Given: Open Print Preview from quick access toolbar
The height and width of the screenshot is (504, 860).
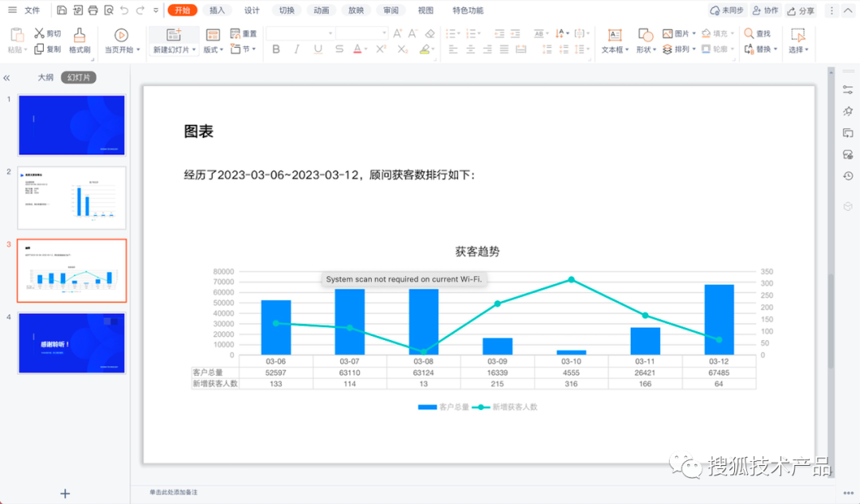Looking at the screenshot, I should [x=108, y=10].
